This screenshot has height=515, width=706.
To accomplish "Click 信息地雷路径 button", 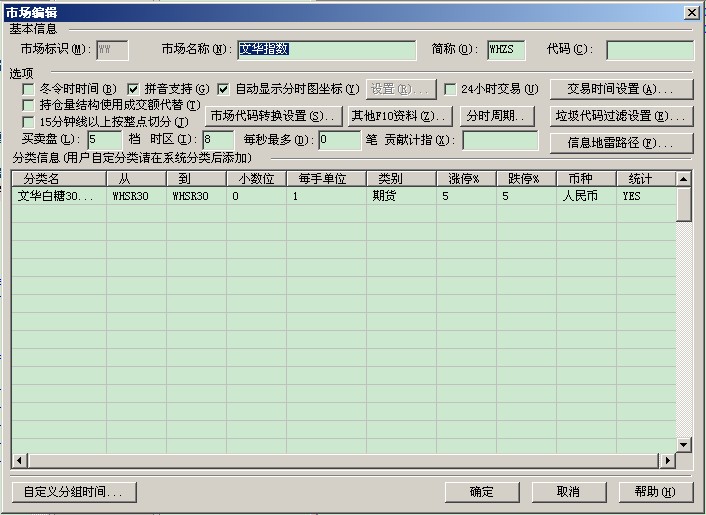I will pyautogui.click(x=623, y=143).
